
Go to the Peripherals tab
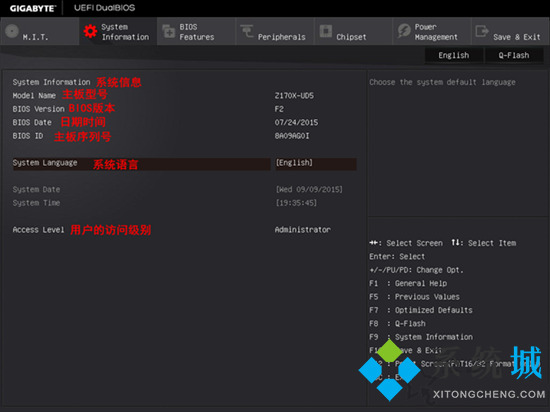[x=275, y=32]
